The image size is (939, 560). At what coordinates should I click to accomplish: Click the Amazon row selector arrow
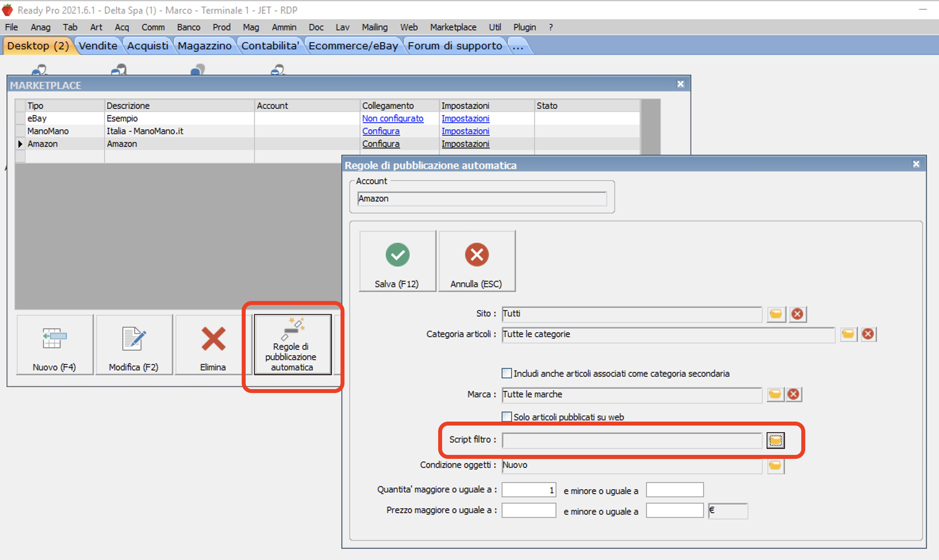tap(20, 144)
